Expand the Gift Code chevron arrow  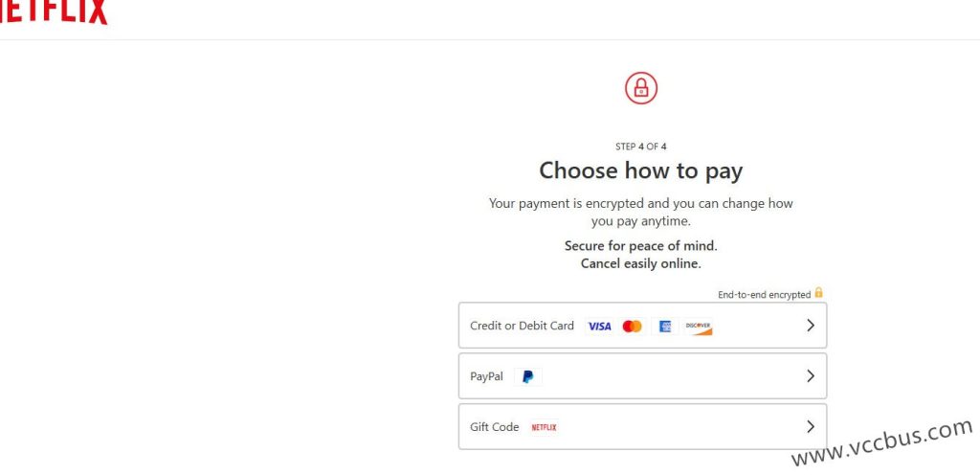(811, 427)
